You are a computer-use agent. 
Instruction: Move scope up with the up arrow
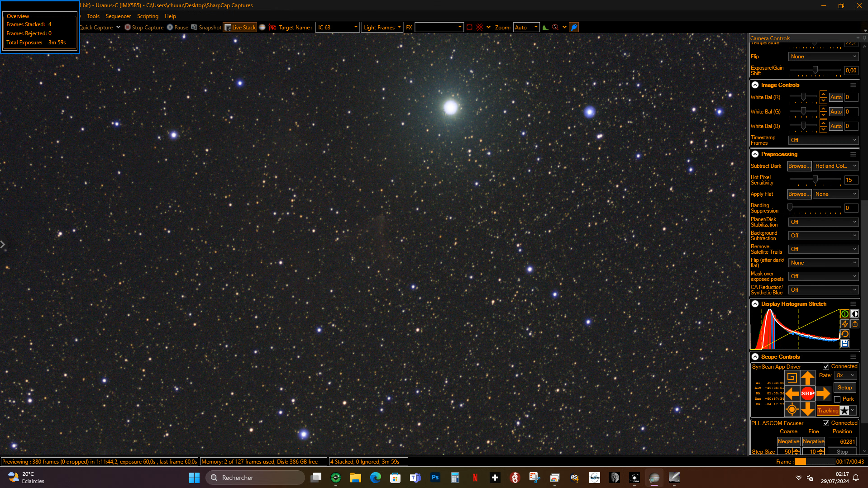[x=807, y=378]
